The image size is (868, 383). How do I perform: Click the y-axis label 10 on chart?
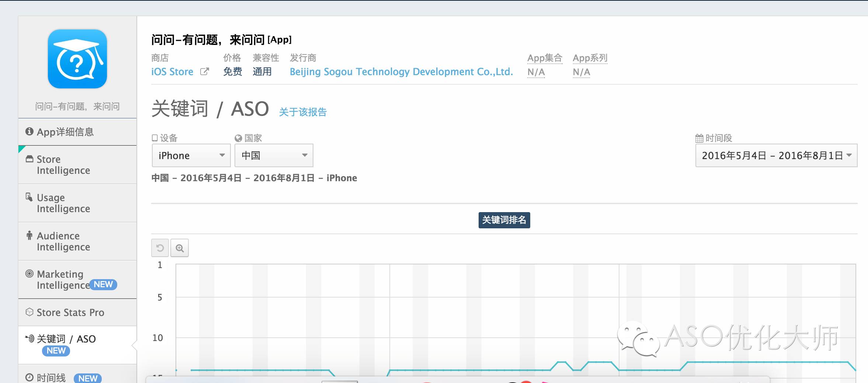(x=157, y=338)
